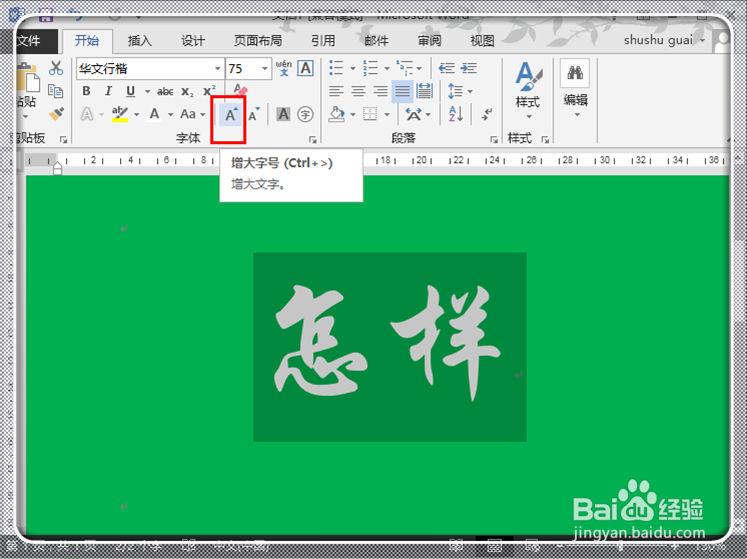
Task: Toggle justify alignment
Action: pyautogui.click(x=402, y=91)
